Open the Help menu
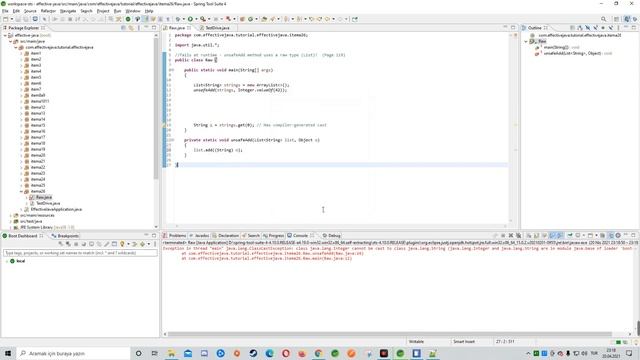This screenshot has height=360, width=640. 149,11
